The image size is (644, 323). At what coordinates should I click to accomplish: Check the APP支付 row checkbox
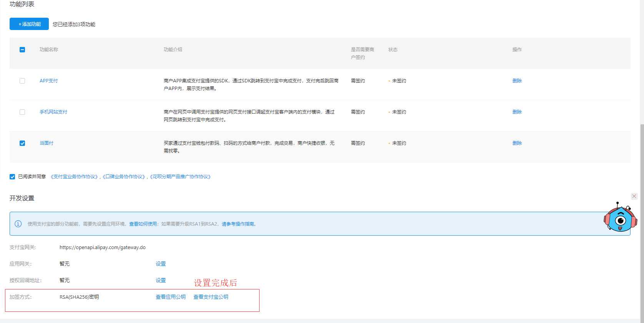click(x=22, y=81)
